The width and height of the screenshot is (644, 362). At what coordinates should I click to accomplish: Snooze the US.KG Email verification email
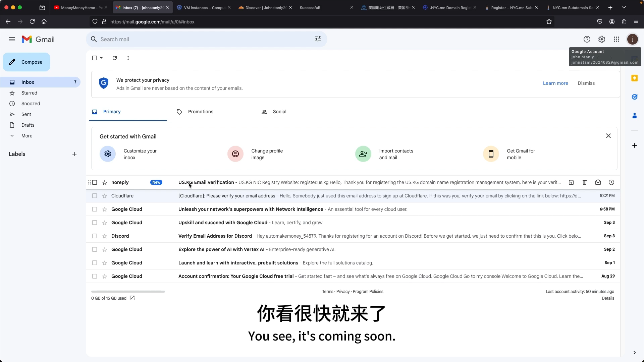coord(611,182)
